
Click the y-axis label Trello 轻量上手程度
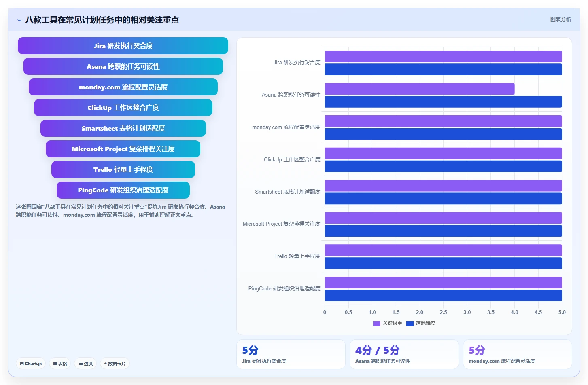tap(297, 256)
